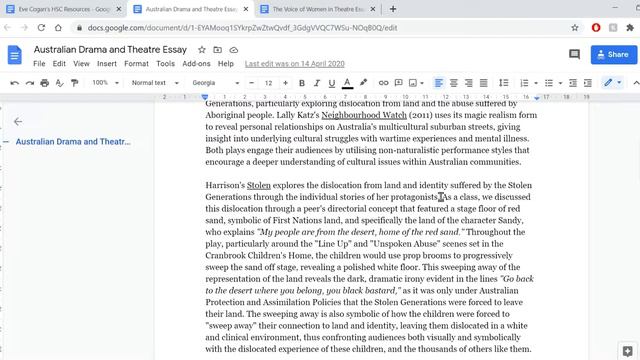Viewport: 640px width, 360px height.
Task: Open a new browser tab
Action: (x=393, y=9)
